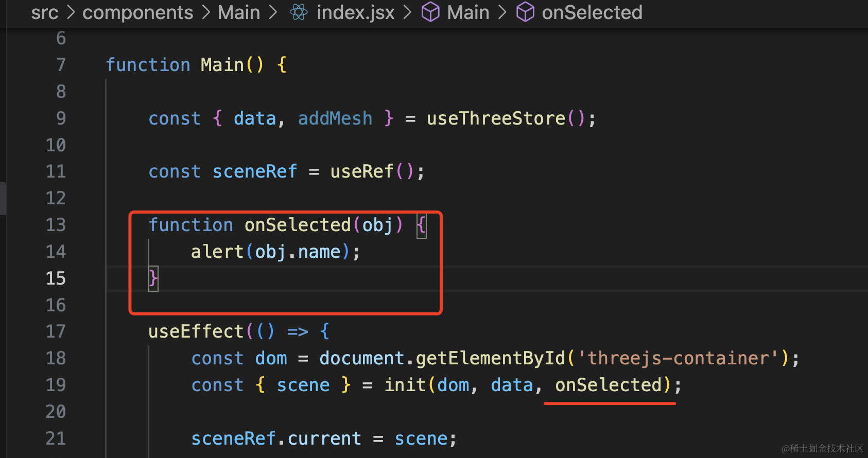Click the 'threejs-container' string literal
This screenshot has height=458, width=868.
(678, 358)
